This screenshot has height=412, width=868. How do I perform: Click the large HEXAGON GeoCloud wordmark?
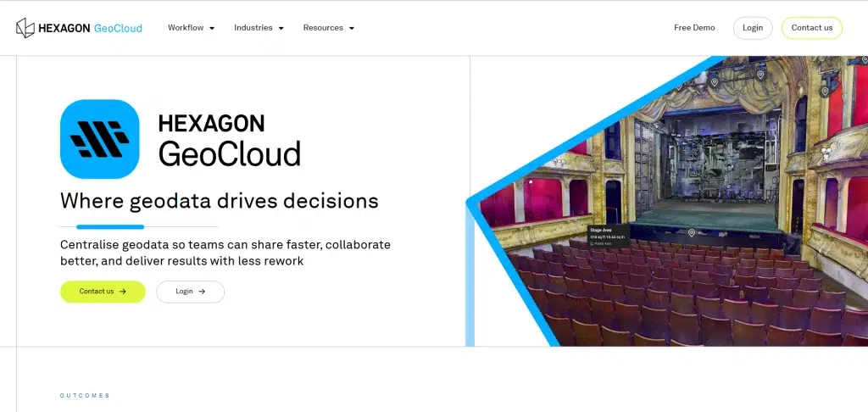point(229,140)
